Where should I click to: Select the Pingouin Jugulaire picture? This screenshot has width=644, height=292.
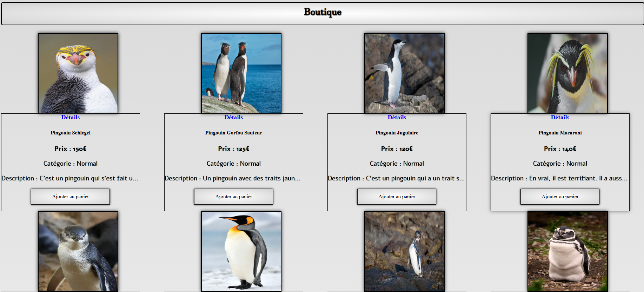pos(404,73)
